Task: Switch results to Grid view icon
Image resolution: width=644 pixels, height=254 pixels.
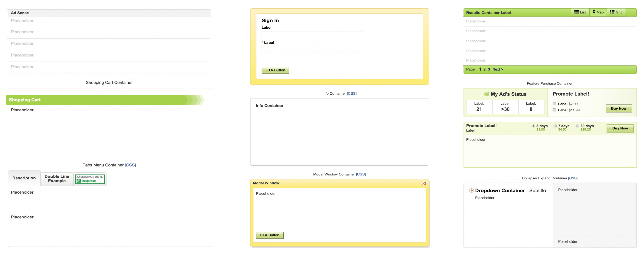Action: [x=612, y=12]
